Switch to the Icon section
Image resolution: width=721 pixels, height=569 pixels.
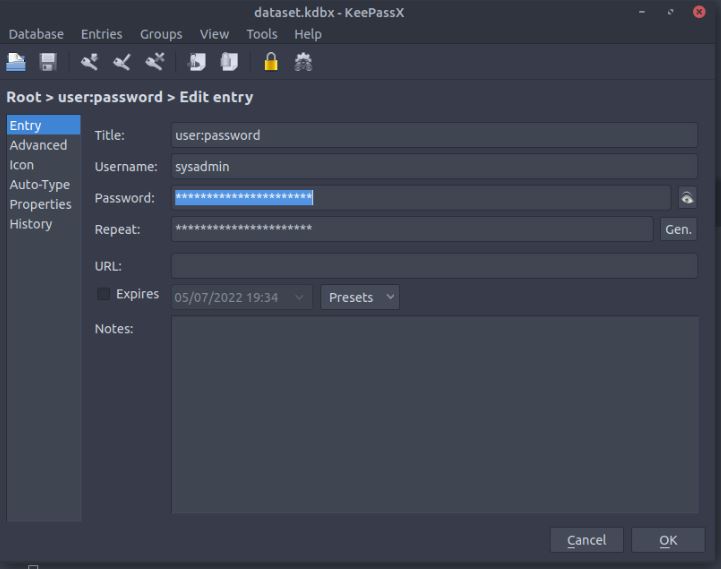[x=44, y=165]
